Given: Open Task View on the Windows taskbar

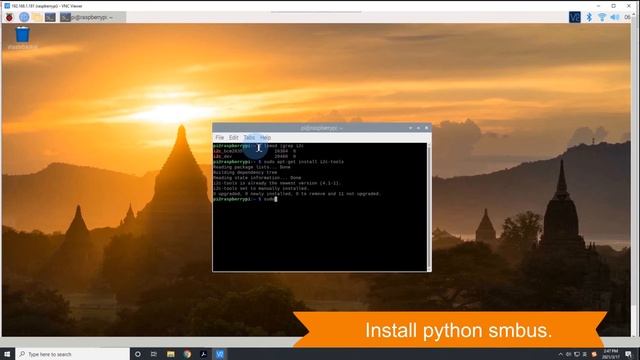Looking at the screenshot, I should [x=154, y=354].
